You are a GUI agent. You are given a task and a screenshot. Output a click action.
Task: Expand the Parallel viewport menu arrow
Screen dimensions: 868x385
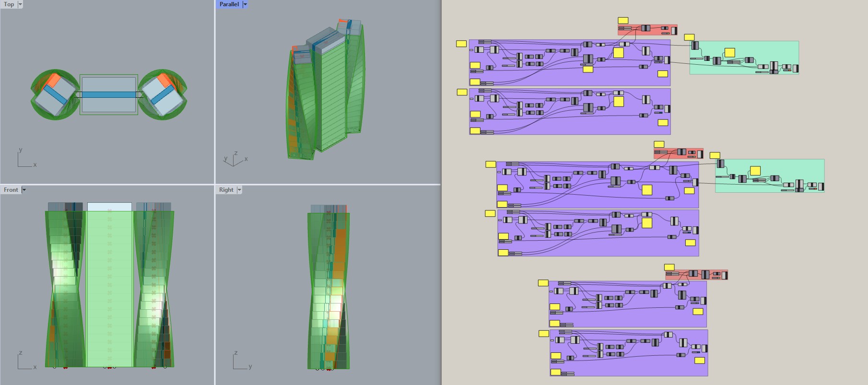click(x=245, y=4)
